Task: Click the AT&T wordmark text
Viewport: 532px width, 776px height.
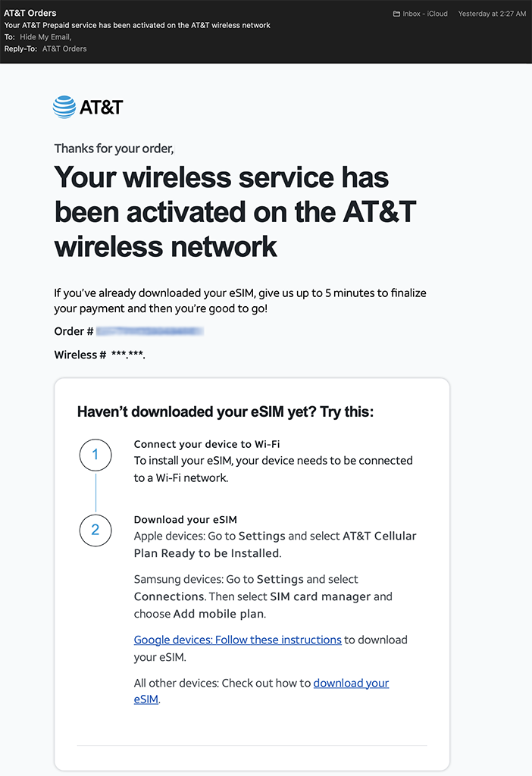Action: click(x=101, y=107)
